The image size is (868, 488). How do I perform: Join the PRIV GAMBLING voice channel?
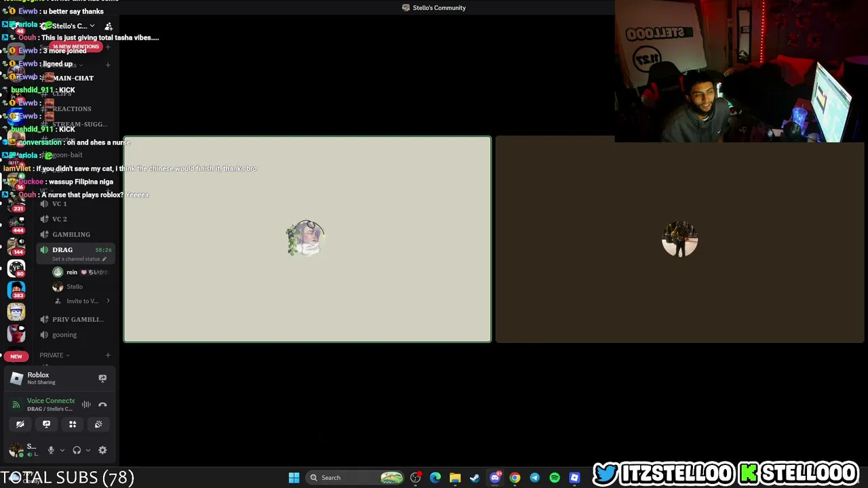[75, 319]
